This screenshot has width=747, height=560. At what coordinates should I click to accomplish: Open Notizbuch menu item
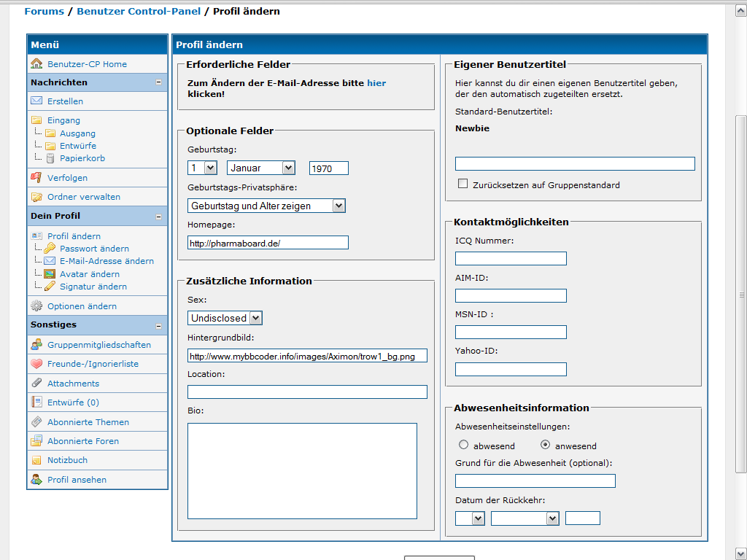point(67,460)
